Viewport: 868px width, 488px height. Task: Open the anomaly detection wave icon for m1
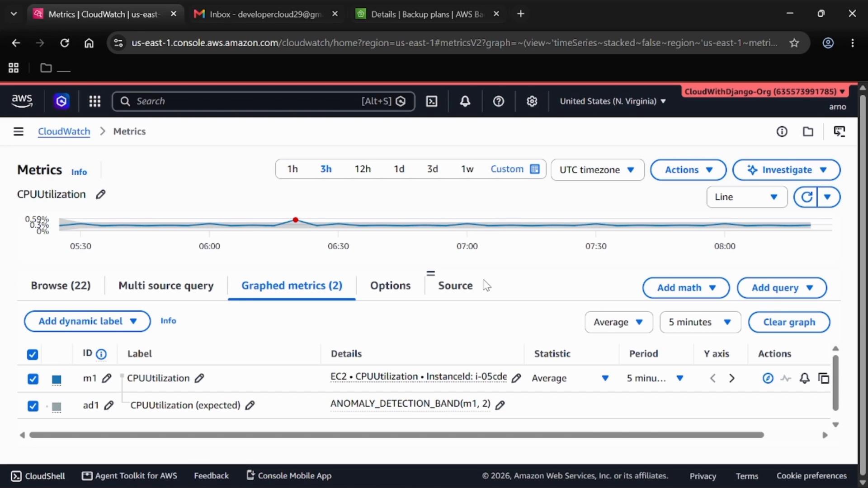[x=786, y=378]
